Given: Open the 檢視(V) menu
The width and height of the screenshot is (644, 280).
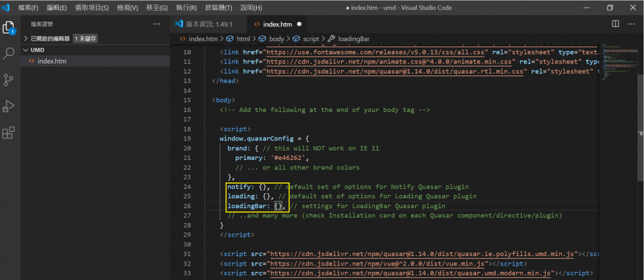Looking at the screenshot, I should pyautogui.click(x=127, y=8).
